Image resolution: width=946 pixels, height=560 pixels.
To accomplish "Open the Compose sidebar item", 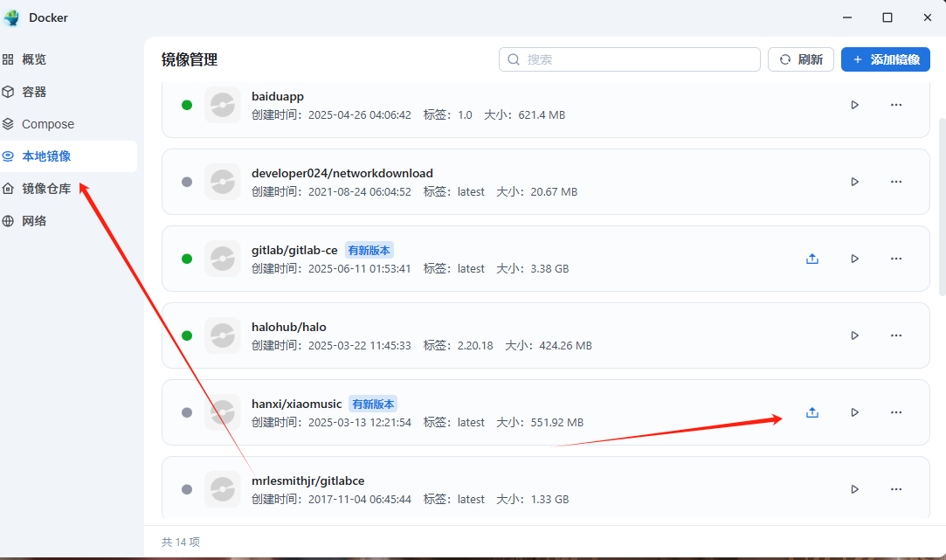I will coord(48,124).
